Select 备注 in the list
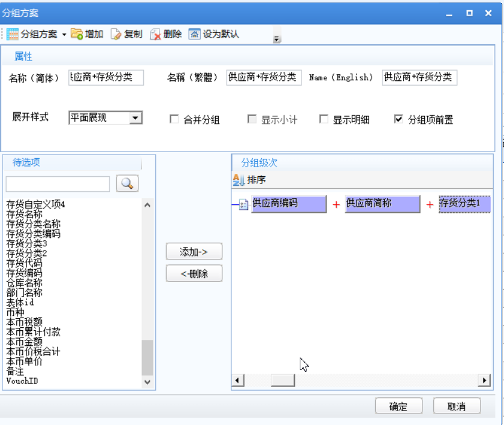The height and width of the screenshot is (425, 504). 15,371
